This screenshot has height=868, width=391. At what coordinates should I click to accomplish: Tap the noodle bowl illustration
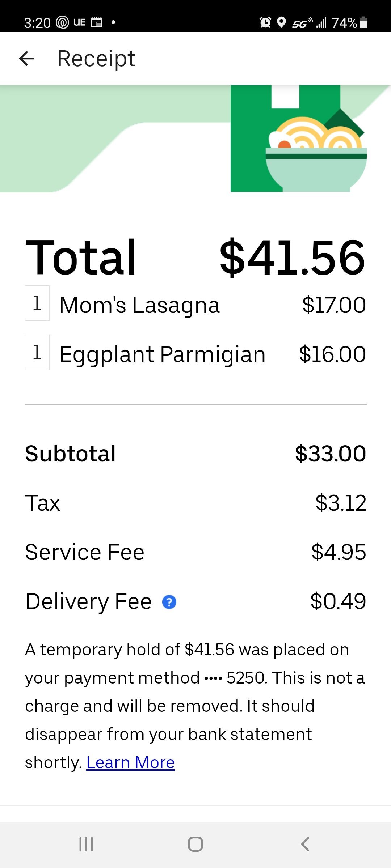click(x=316, y=156)
